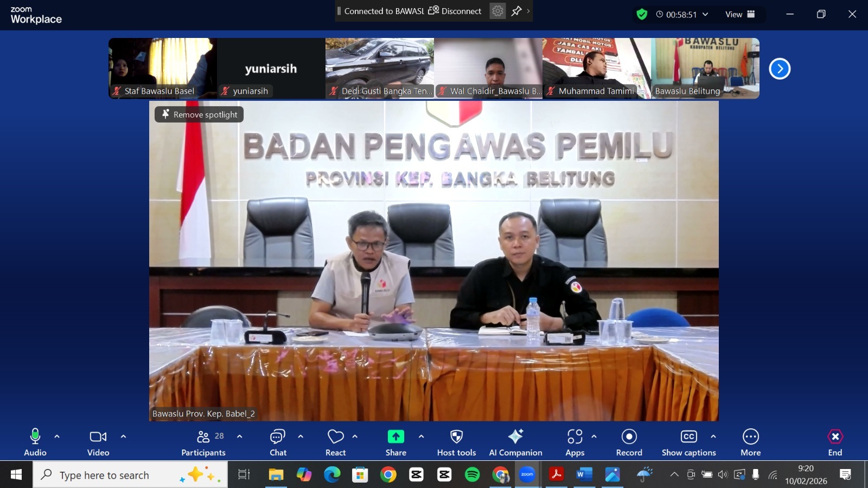Select Muhammad Tamimi participant thumbnail
Screen dimensions: 868x488
click(597, 68)
